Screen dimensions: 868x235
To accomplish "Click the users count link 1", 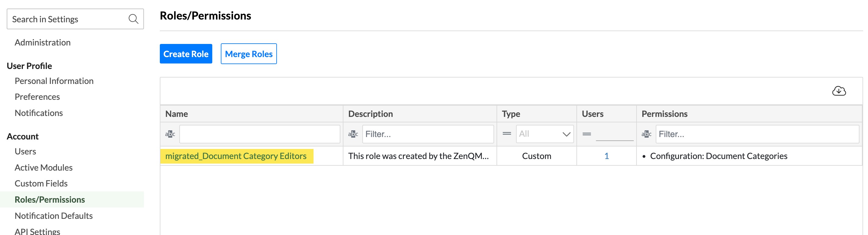I will coord(607,156).
